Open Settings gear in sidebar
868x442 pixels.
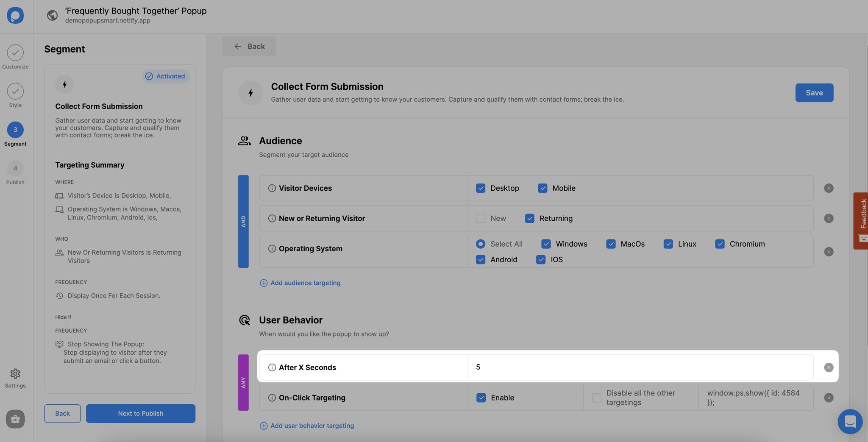point(15,378)
